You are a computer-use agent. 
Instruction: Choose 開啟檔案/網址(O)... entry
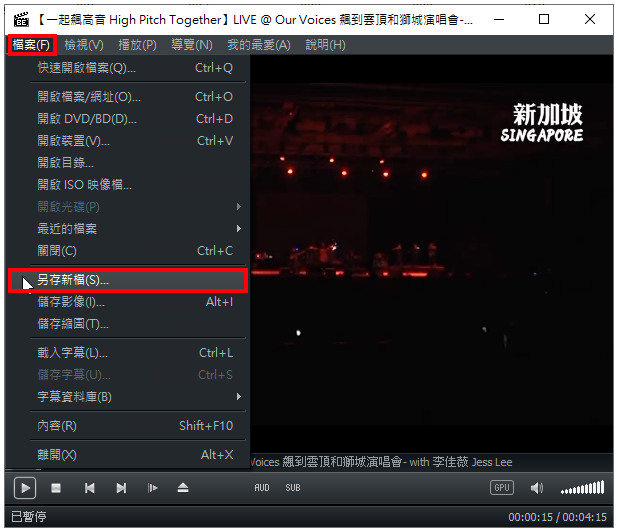[x=129, y=97]
